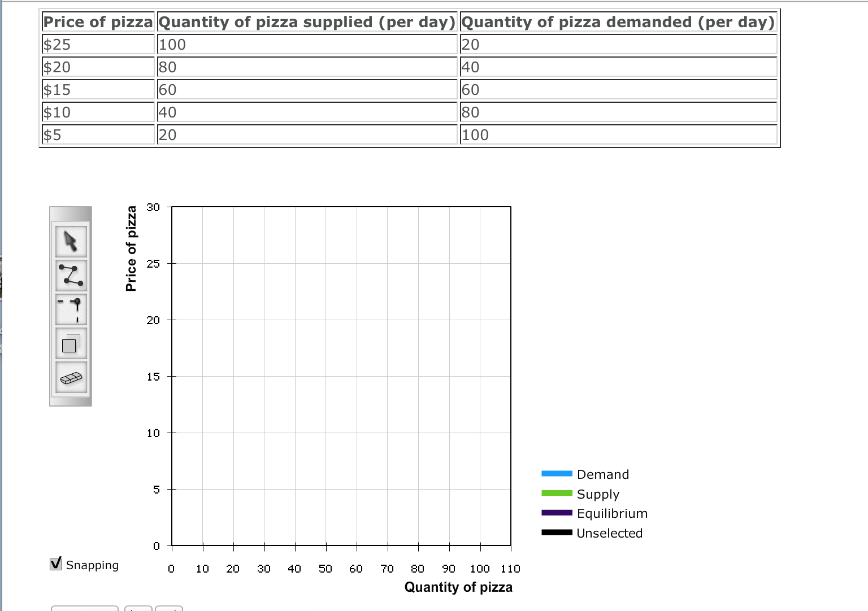Select the arrow pointer tool
Viewport: 868px width, 611px height.
[71, 241]
